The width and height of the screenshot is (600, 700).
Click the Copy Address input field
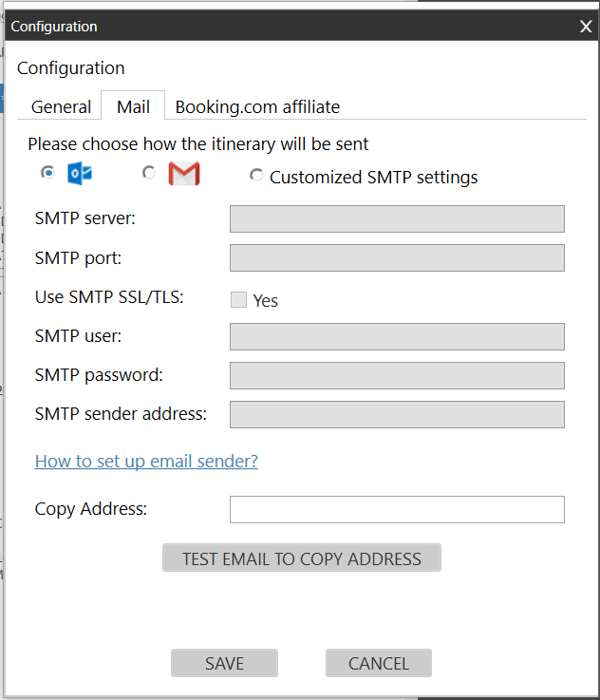(x=397, y=509)
